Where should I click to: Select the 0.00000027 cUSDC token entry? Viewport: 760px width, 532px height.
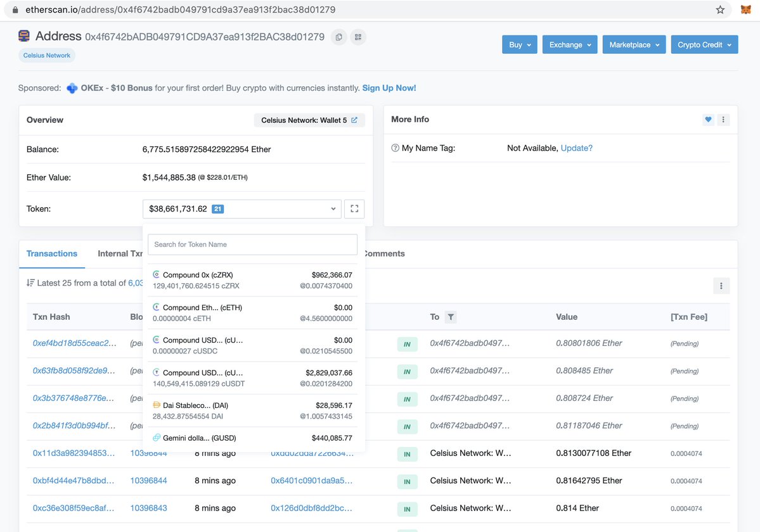pos(252,346)
